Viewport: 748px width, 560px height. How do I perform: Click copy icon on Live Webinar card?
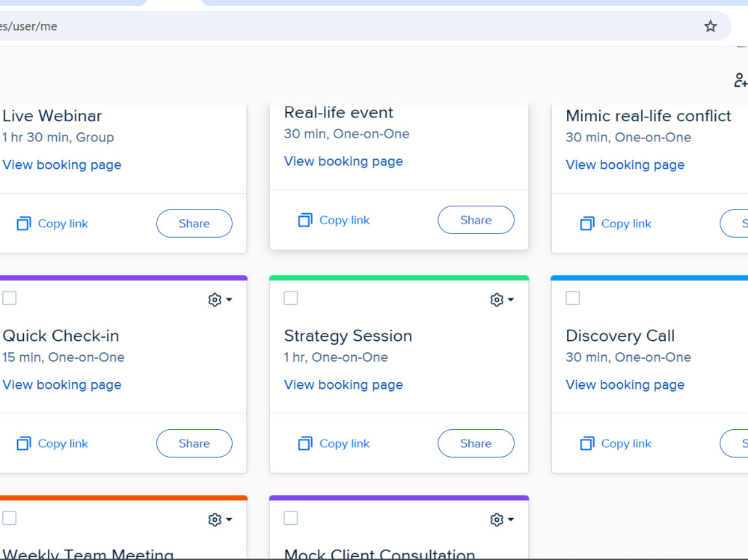click(24, 224)
